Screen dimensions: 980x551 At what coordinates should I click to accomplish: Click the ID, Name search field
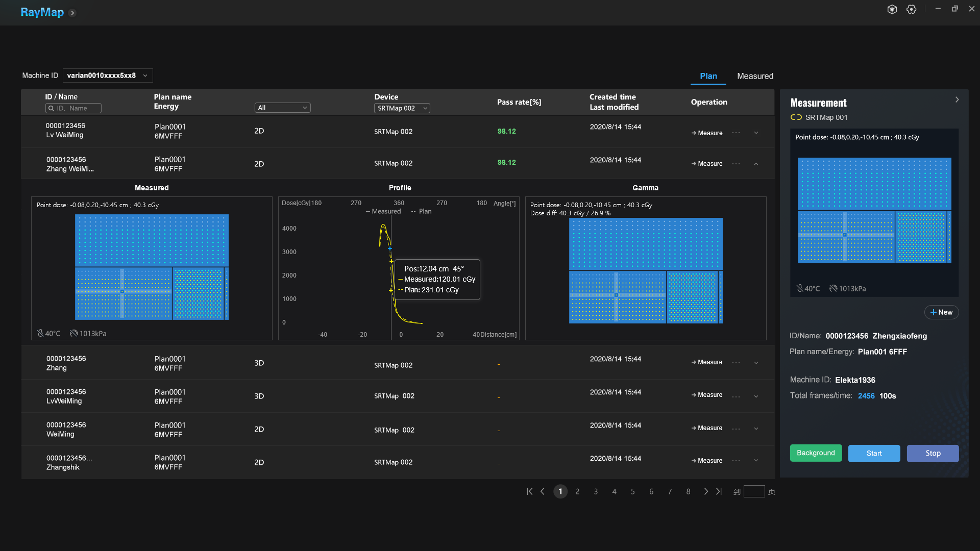[x=73, y=108]
